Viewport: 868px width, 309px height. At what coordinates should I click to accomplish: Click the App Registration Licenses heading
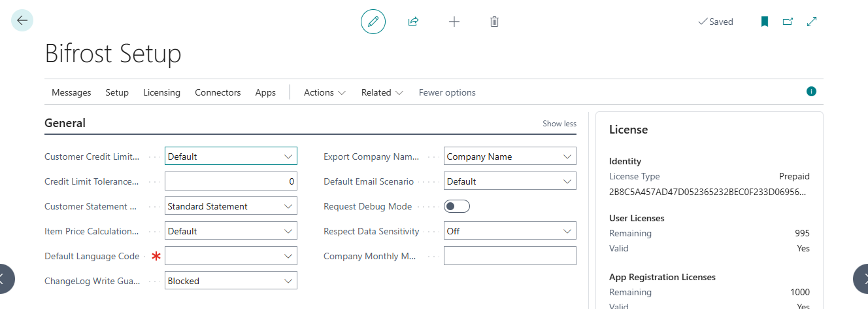click(662, 277)
